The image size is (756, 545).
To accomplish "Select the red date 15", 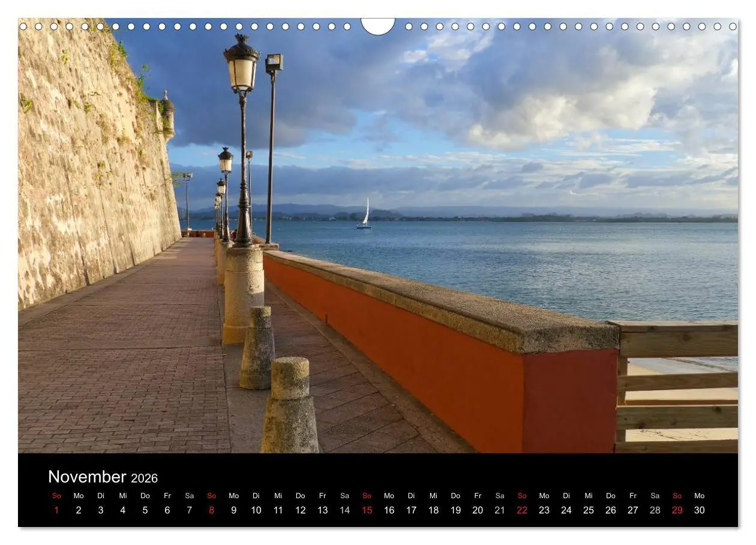I will 367,510.
